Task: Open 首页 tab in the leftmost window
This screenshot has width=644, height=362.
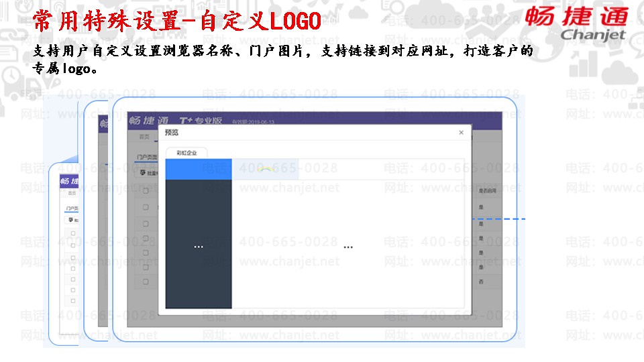Action: (72, 193)
